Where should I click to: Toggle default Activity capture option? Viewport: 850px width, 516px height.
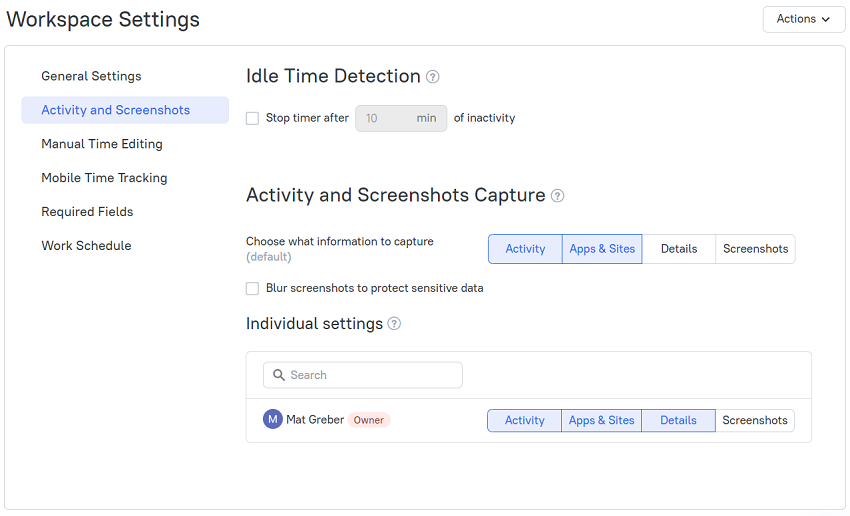(x=525, y=249)
